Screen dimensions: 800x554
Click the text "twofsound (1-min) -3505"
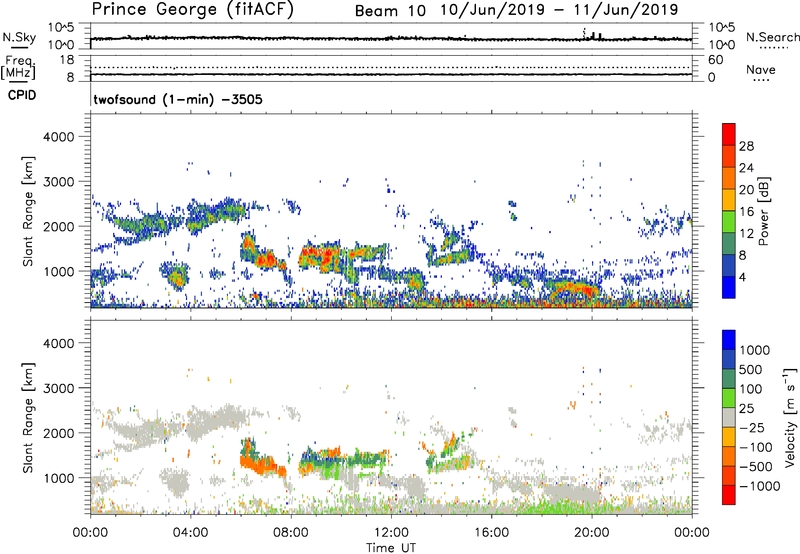click(x=178, y=99)
